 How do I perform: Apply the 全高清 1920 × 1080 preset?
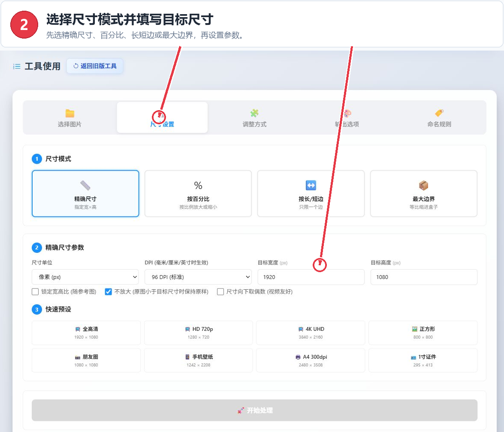pos(86,333)
